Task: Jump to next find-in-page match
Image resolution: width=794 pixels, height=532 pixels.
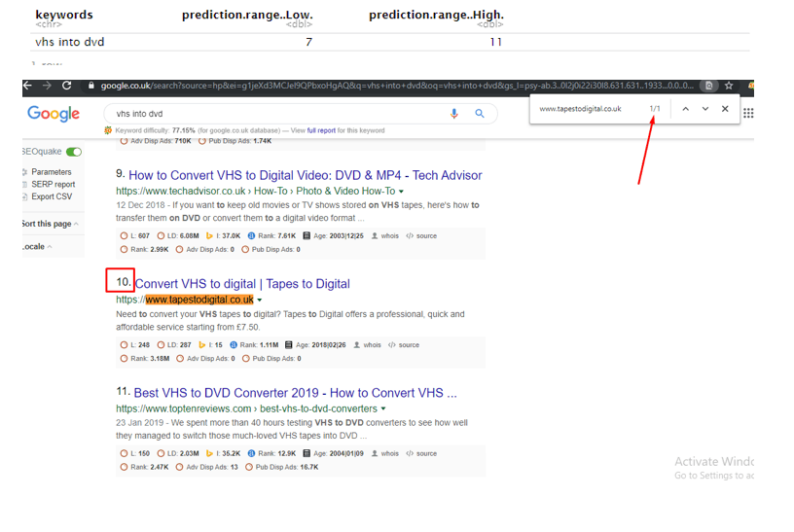Action: tap(705, 109)
